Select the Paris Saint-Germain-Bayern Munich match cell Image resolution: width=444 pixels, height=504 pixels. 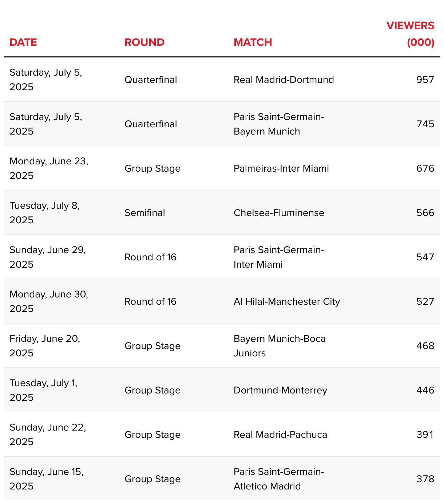[279, 124]
